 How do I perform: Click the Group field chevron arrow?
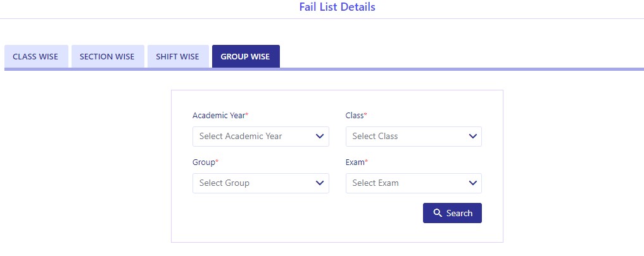pos(320,183)
